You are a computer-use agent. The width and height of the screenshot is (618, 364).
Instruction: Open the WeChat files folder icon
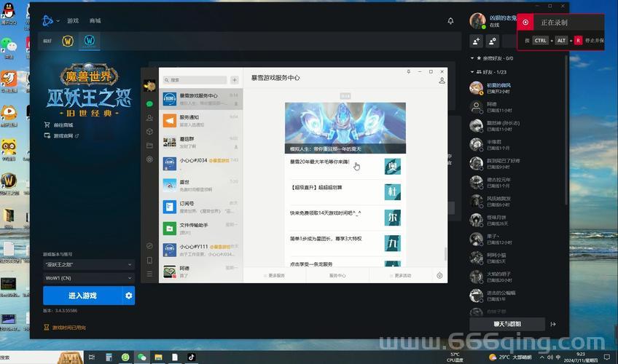[x=149, y=145]
